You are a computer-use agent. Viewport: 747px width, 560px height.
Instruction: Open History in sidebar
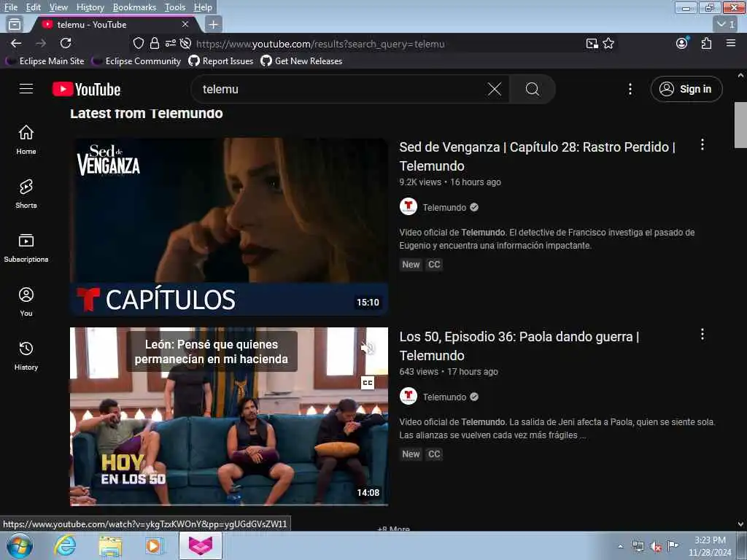[26, 355]
